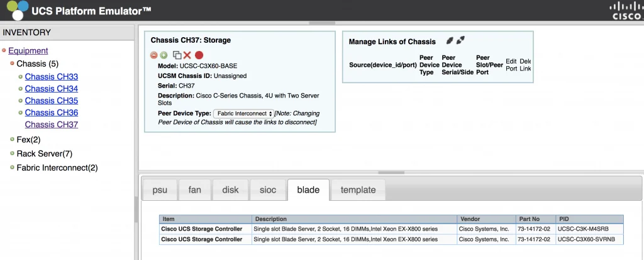Switch to the fan tab

point(195,189)
